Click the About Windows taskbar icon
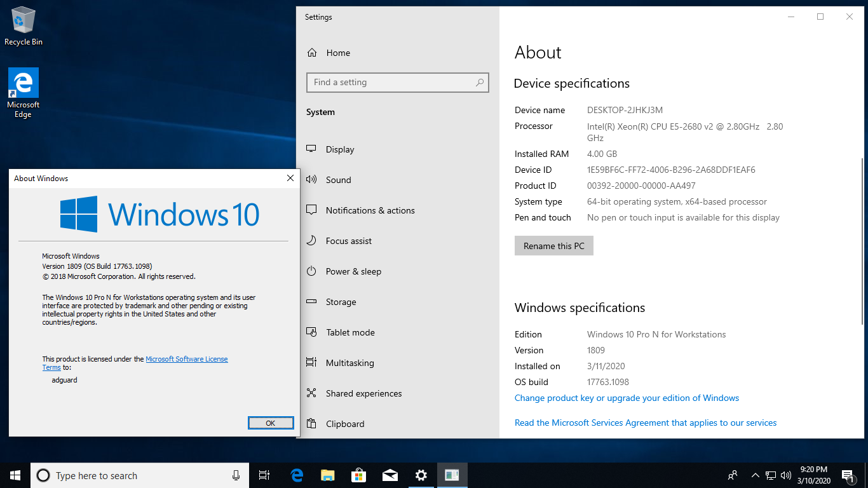 point(452,475)
